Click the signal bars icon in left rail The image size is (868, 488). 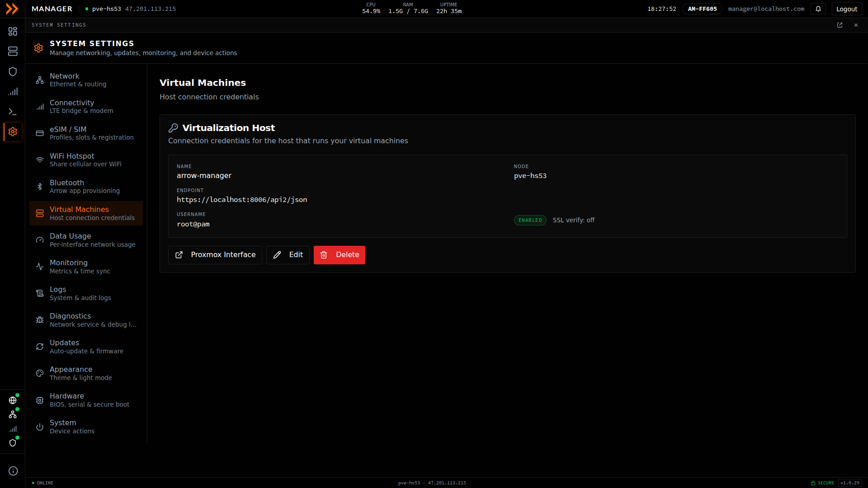pos(13,92)
